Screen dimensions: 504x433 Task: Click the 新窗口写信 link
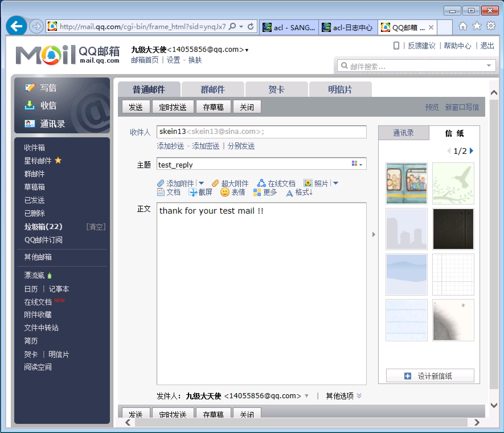coord(462,107)
